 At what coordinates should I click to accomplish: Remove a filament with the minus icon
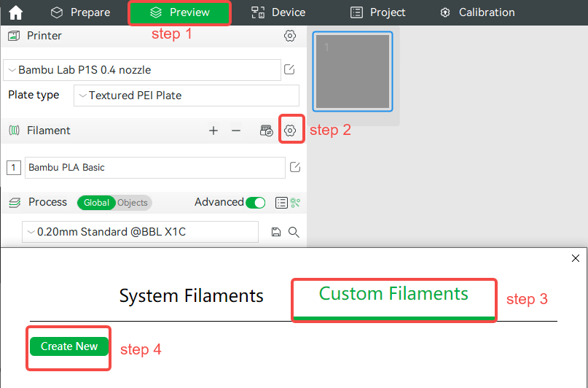click(236, 131)
